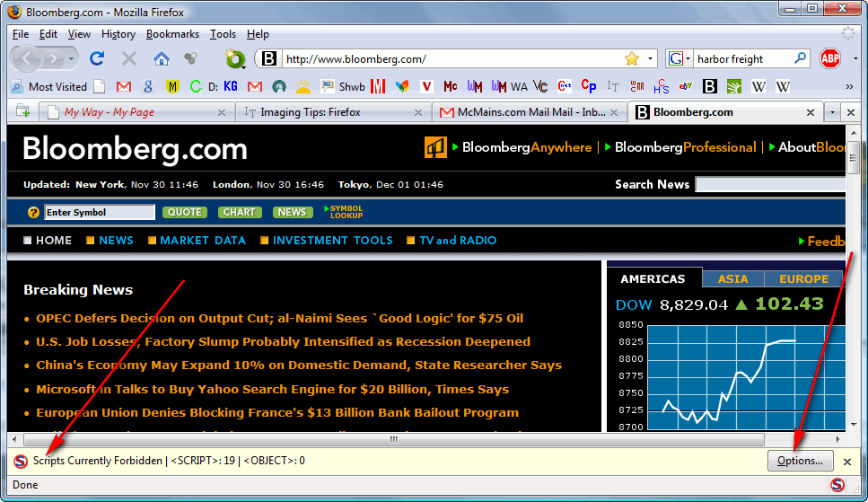Click the vertical scrollbar down arrow
This screenshot has width=868, height=502.
[853, 425]
